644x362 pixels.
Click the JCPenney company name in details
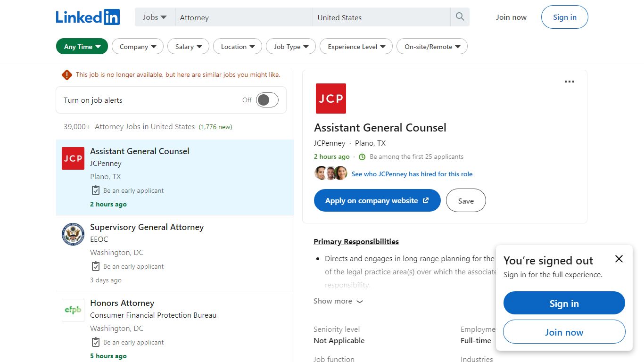click(330, 143)
